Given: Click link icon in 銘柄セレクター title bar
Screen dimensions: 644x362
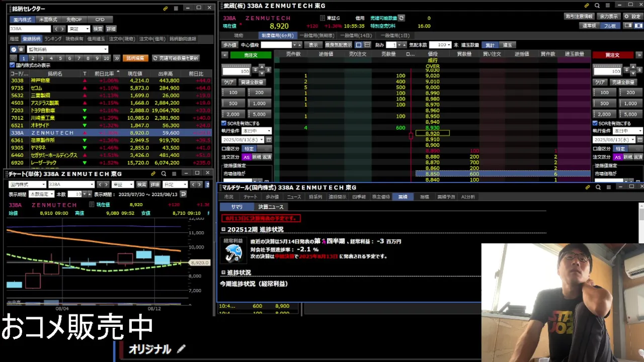Looking at the screenshot, I should [x=166, y=8].
